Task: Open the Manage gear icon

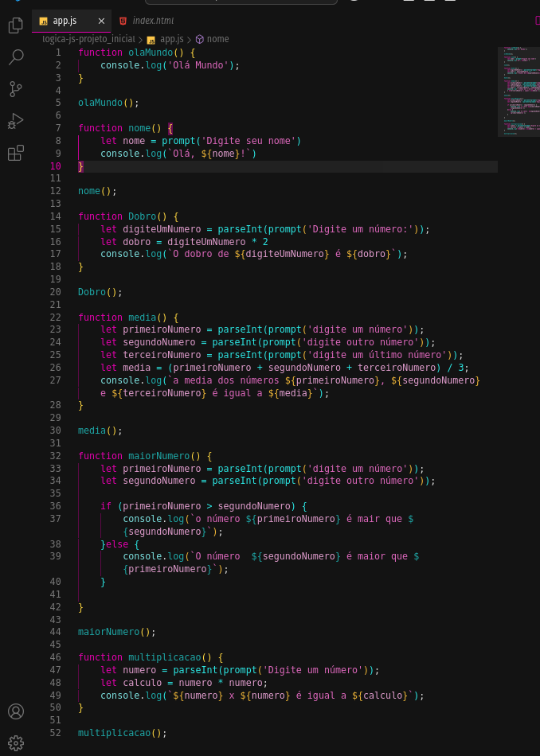Action: [x=15, y=743]
